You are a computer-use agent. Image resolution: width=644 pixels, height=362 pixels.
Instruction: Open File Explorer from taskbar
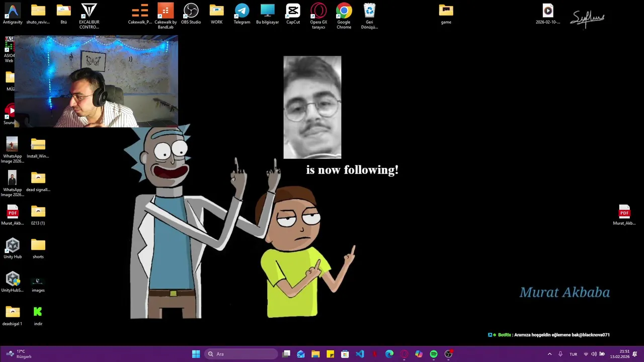315,354
